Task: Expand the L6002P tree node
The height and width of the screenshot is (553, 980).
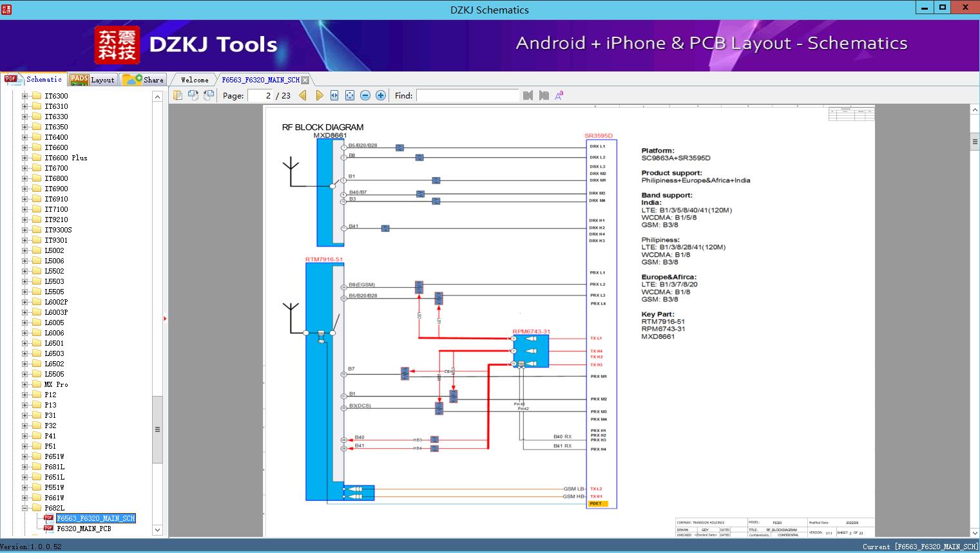Action: pyautogui.click(x=24, y=302)
